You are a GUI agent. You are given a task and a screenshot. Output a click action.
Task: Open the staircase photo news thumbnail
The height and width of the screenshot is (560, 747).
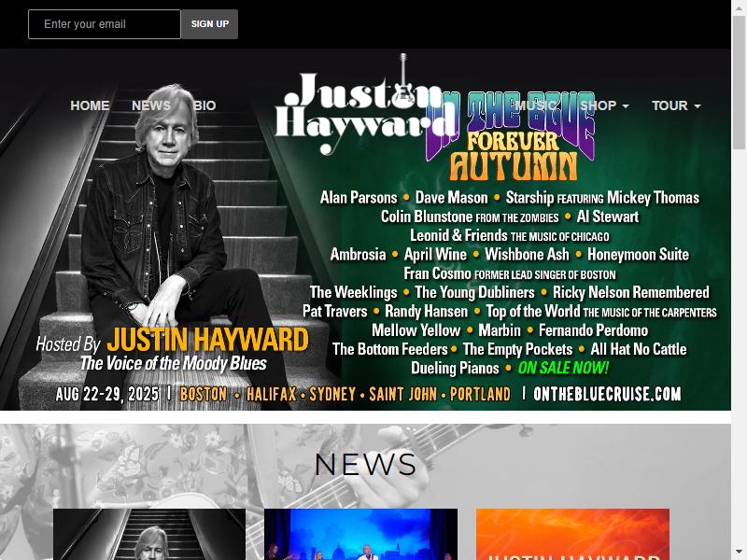149,534
